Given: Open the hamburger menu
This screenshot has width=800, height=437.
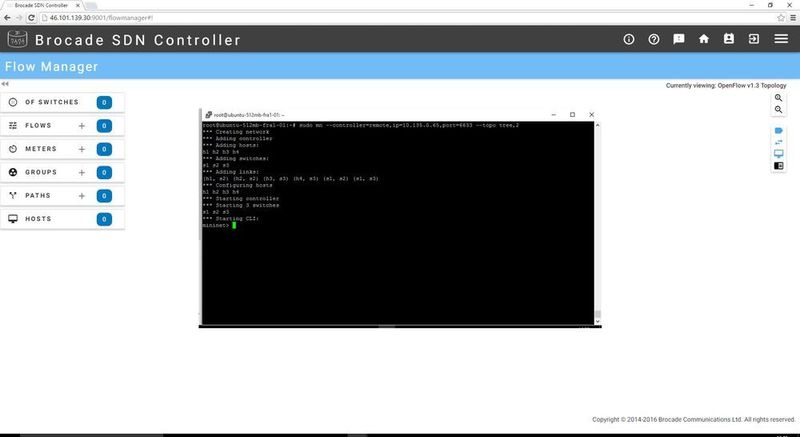Looking at the screenshot, I should 781,39.
